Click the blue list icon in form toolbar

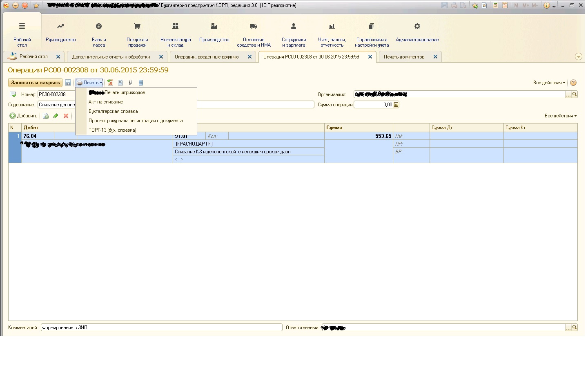click(141, 83)
